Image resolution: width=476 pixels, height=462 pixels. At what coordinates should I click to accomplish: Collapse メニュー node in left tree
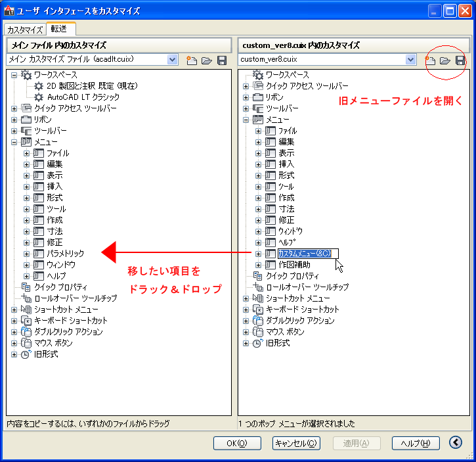(14, 142)
